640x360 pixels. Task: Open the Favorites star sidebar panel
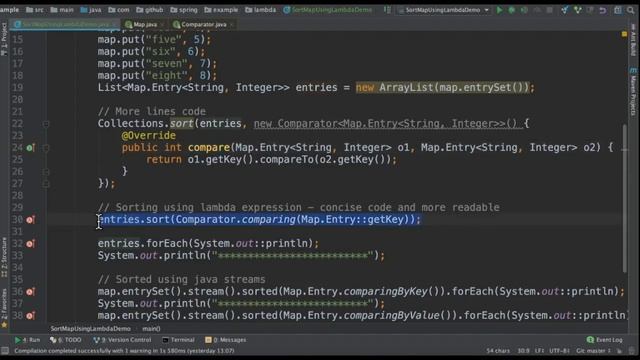(x=4, y=309)
